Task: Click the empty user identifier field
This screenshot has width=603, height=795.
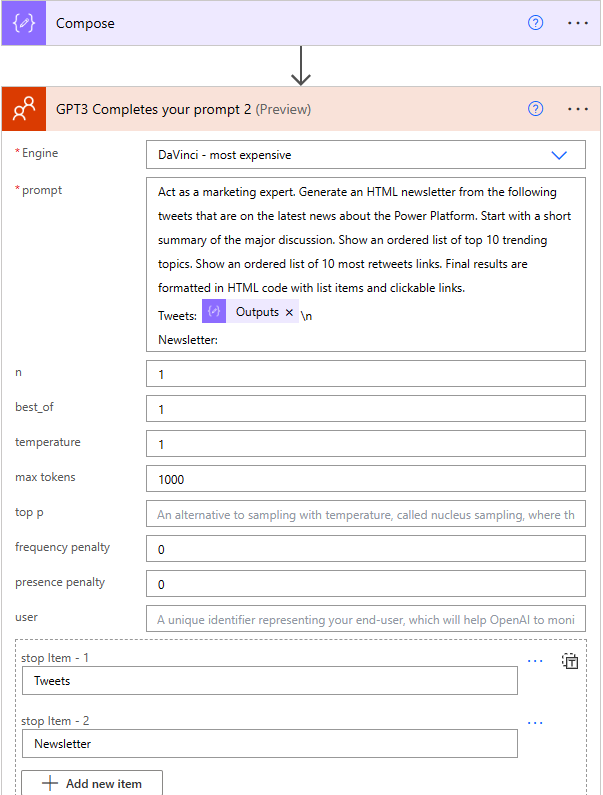Action: click(366, 619)
